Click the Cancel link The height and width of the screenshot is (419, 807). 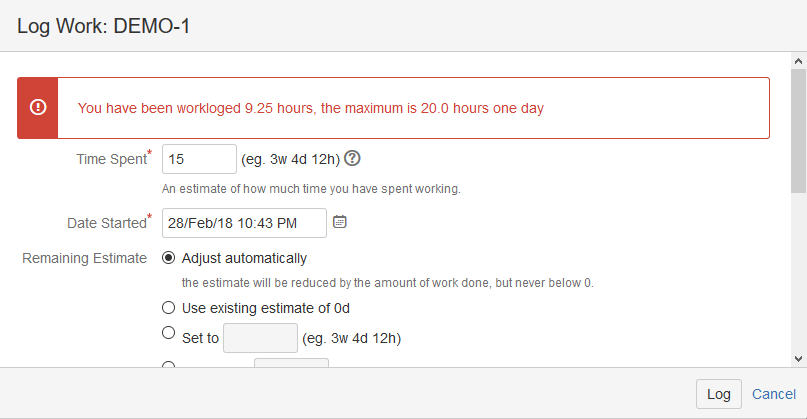(x=774, y=394)
